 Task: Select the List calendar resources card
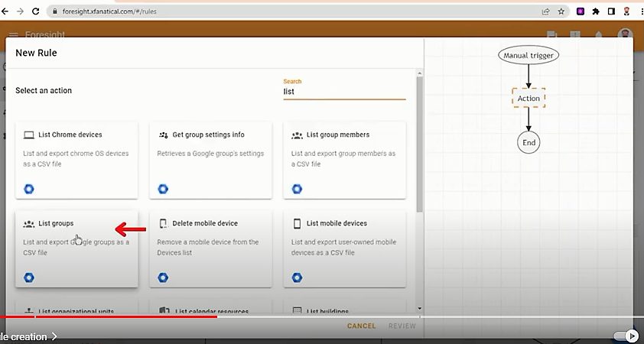coord(210,307)
